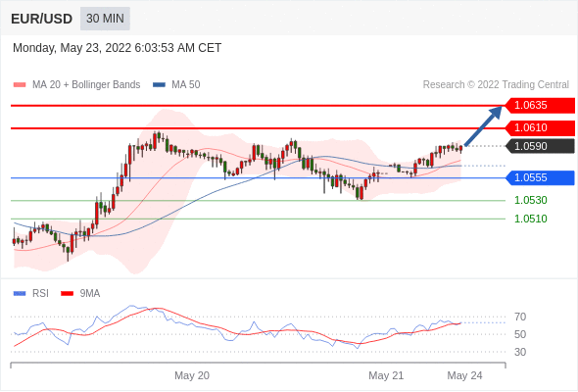Click the May 21 date label

pos(386,375)
